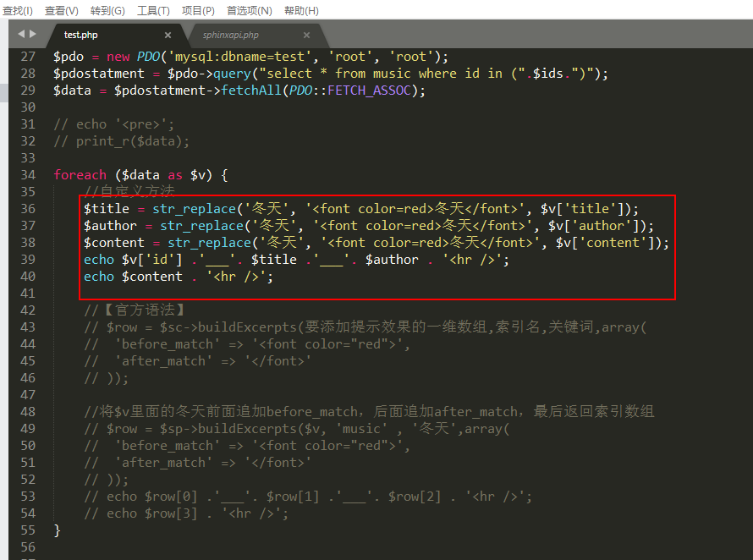Click the next tab arrow icon
Image resolution: width=753 pixels, height=560 pixels.
tap(33, 34)
